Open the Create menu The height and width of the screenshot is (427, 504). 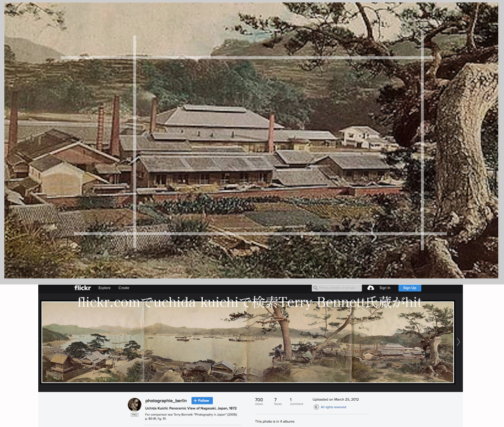point(124,288)
